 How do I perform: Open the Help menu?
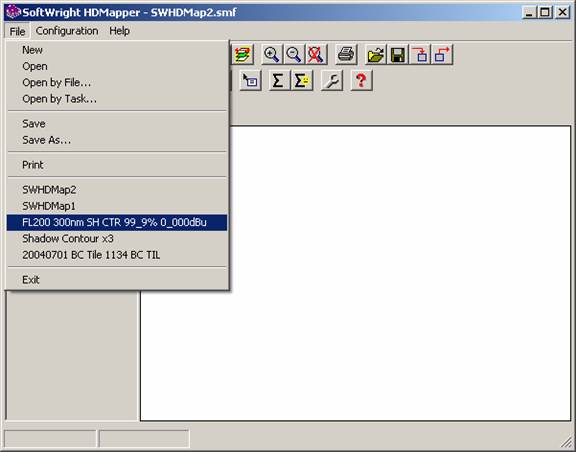pyautogui.click(x=119, y=31)
